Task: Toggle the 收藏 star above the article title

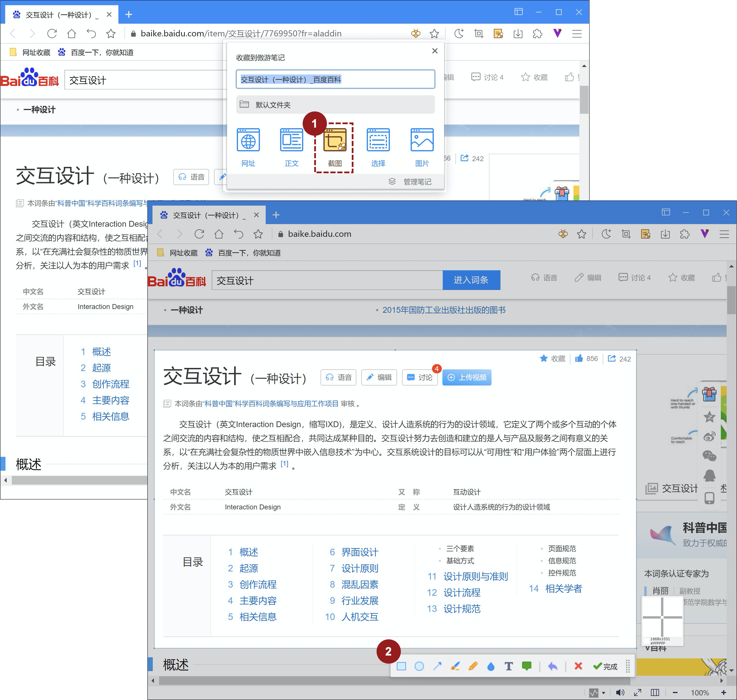Action: (x=553, y=358)
